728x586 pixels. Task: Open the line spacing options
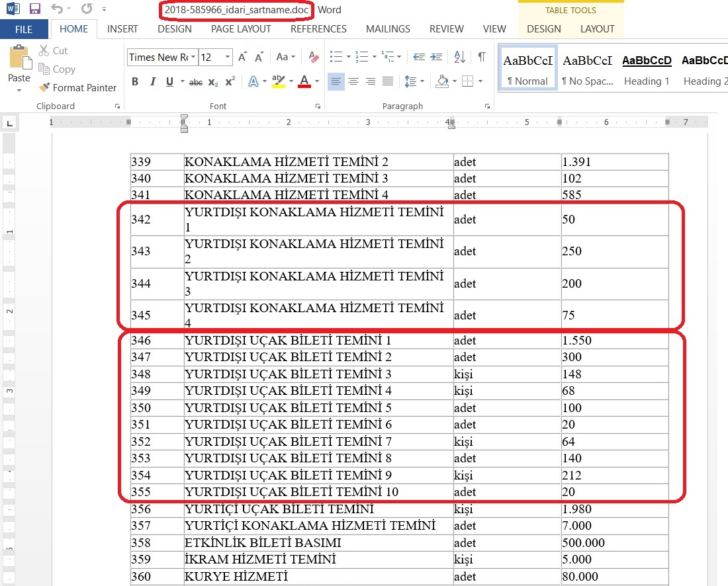tap(422, 82)
